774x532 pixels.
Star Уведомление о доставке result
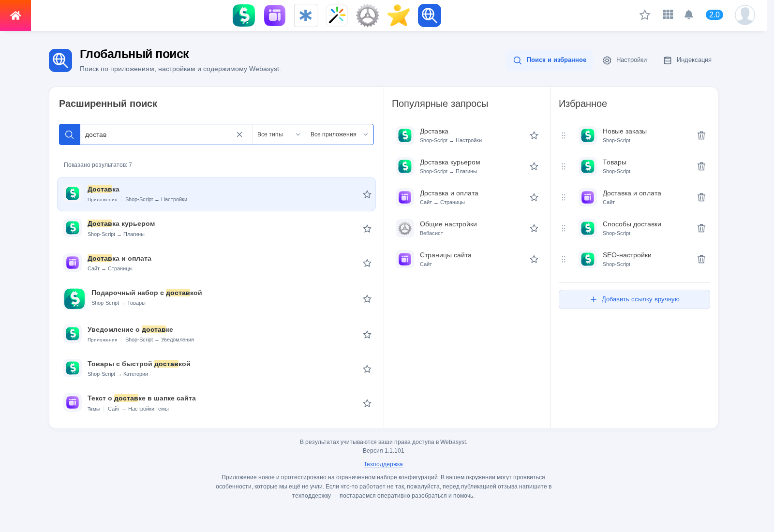coord(367,335)
